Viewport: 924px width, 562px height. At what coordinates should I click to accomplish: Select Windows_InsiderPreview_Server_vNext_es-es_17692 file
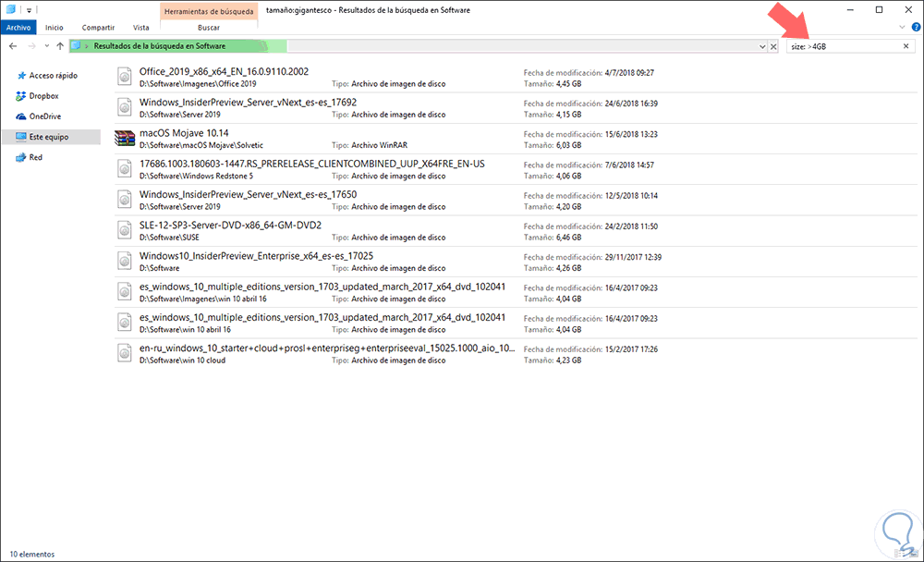[248, 102]
